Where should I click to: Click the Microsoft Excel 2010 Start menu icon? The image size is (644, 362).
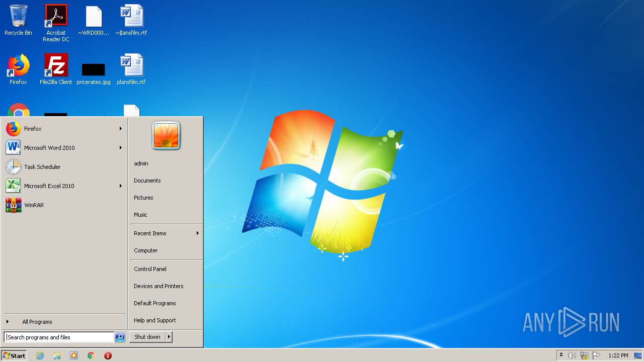14,186
